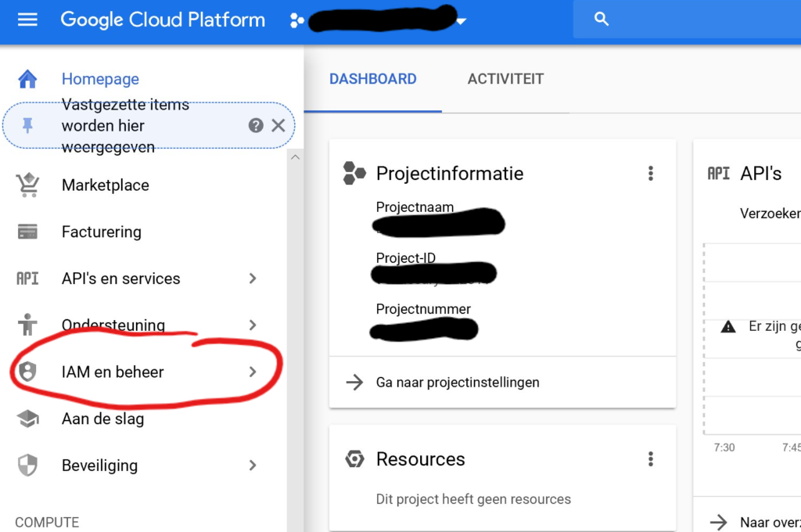
Task: Click the Ondersteuning person icon
Action: tap(27, 325)
